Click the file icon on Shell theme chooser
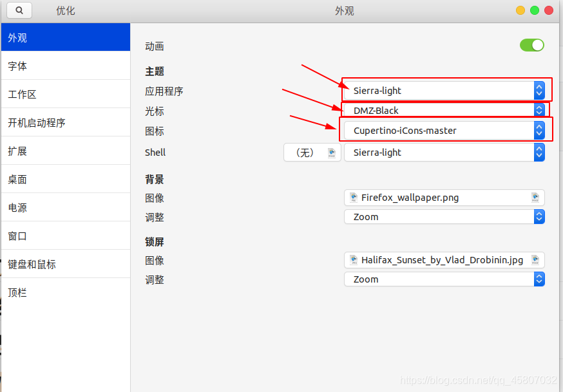Screen dimensions: 563x392 point(331,153)
